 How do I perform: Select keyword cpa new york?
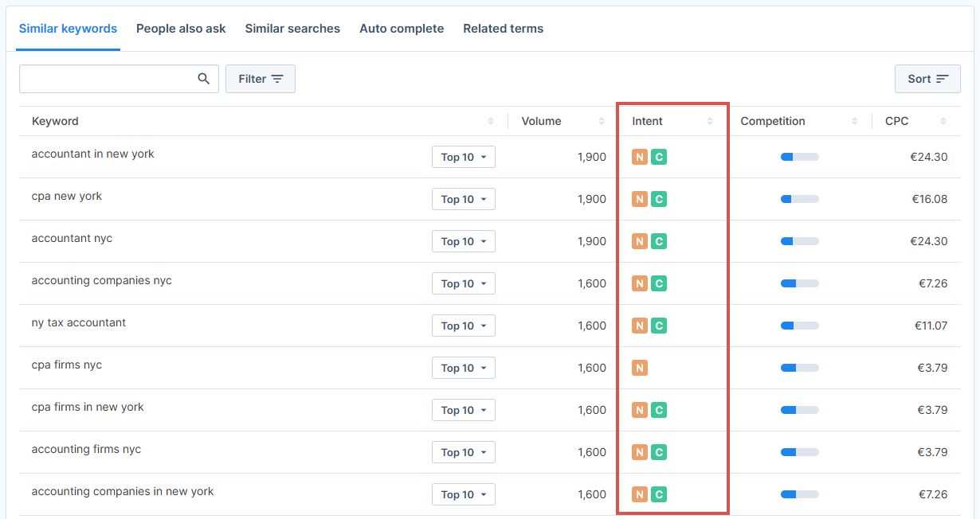[67, 196]
